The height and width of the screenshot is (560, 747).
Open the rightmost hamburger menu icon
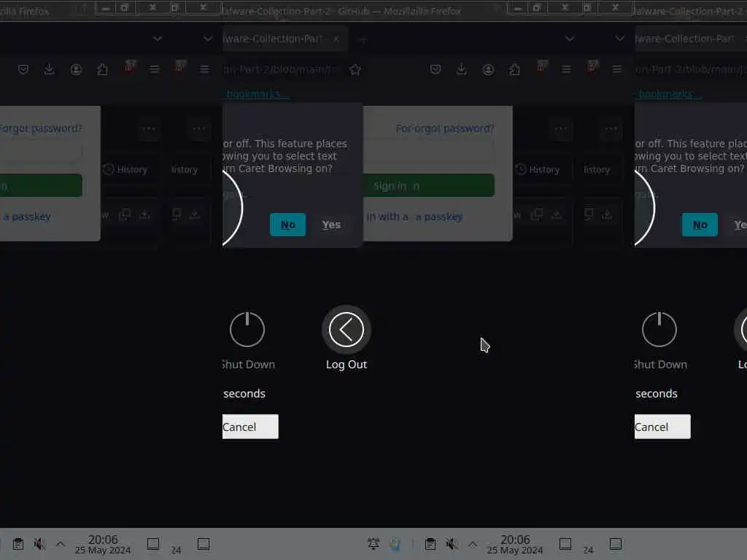(617, 69)
